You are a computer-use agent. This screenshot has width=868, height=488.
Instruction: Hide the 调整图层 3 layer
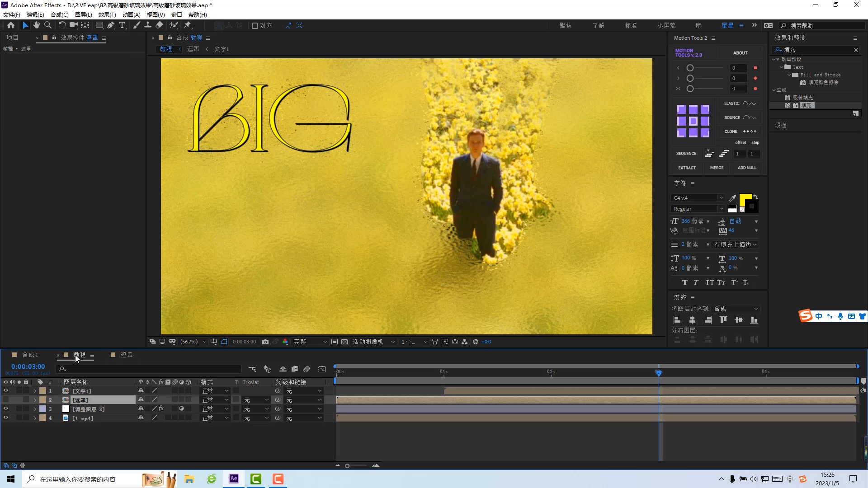[x=5, y=409]
